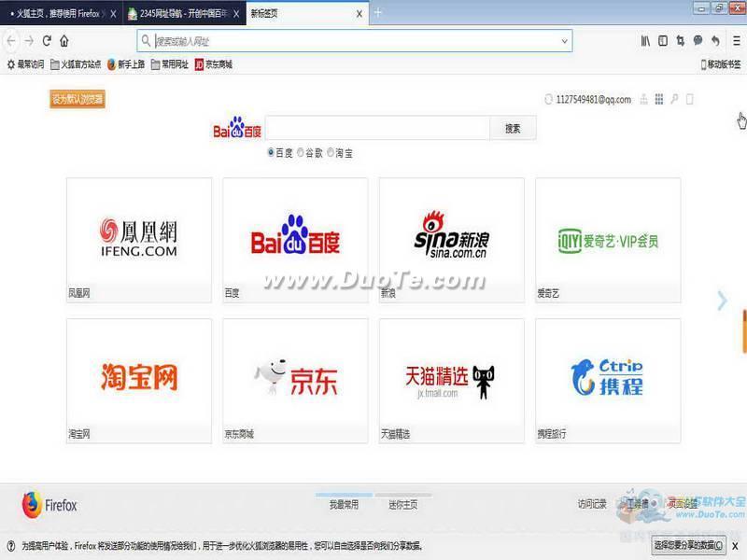Open 移动版书签 folder
The width and height of the screenshot is (747, 560).
(721, 64)
